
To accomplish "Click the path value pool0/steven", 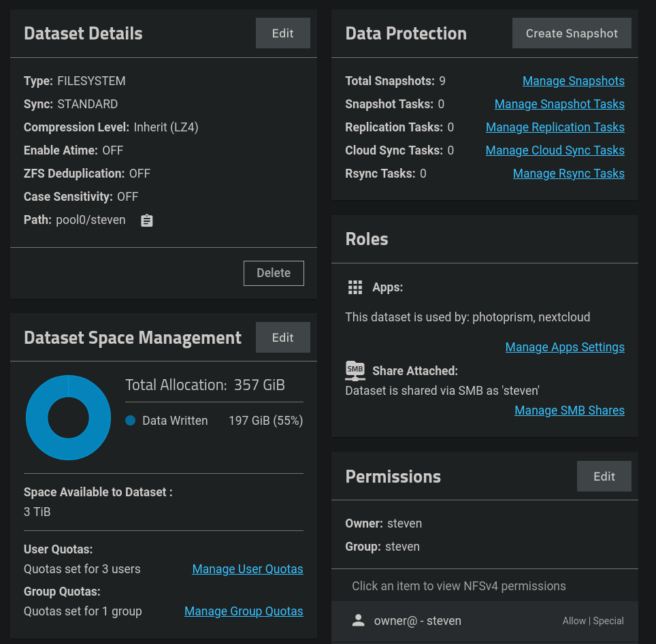I will (x=91, y=220).
